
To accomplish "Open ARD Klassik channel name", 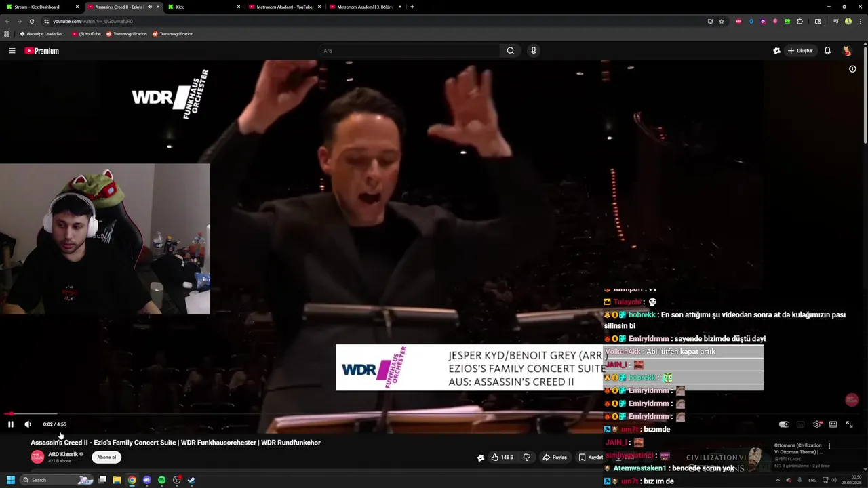I will click(x=63, y=454).
